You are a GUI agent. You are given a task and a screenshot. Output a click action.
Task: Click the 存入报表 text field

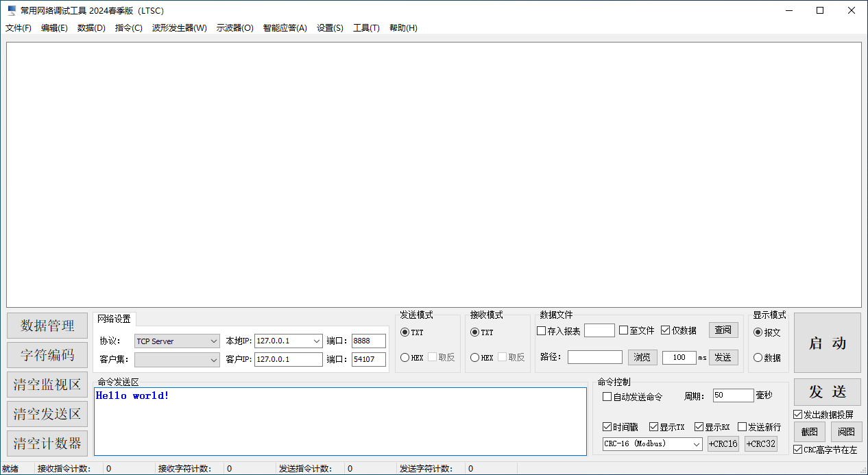tap(599, 330)
